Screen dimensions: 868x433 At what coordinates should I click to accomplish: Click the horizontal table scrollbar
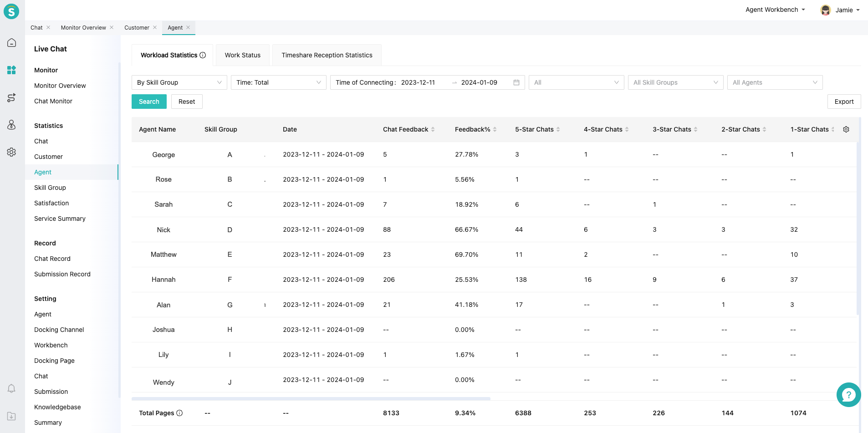pyautogui.click(x=311, y=398)
